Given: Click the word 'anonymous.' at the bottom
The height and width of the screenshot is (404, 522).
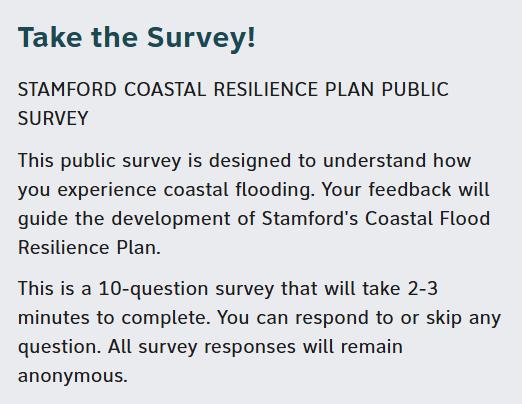Looking at the screenshot, I should [73, 377].
